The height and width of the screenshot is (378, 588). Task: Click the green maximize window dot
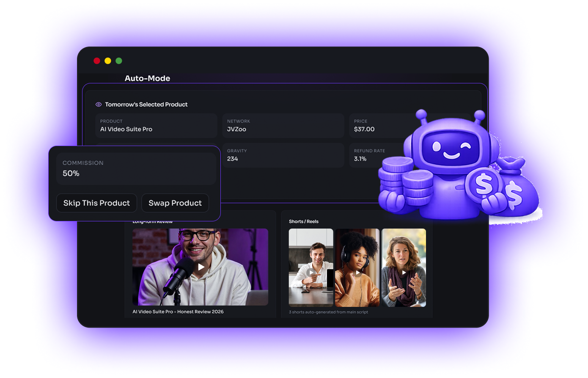click(119, 61)
